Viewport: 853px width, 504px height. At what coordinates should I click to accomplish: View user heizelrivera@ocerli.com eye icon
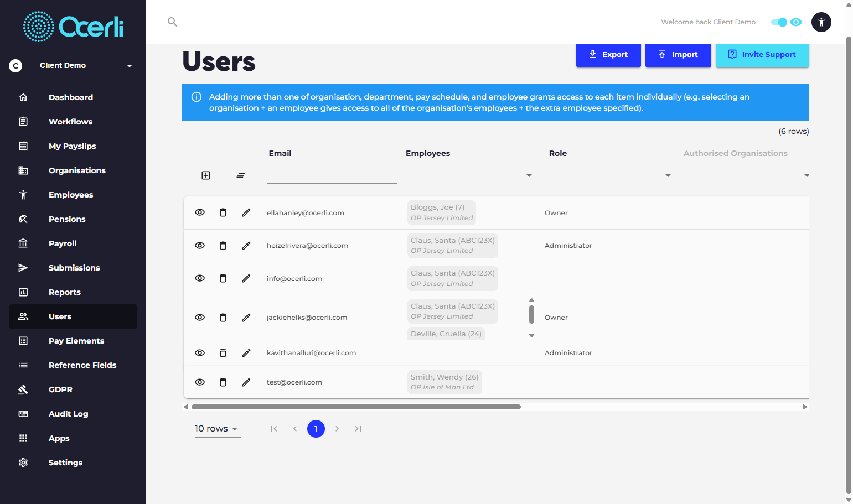[x=200, y=246]
